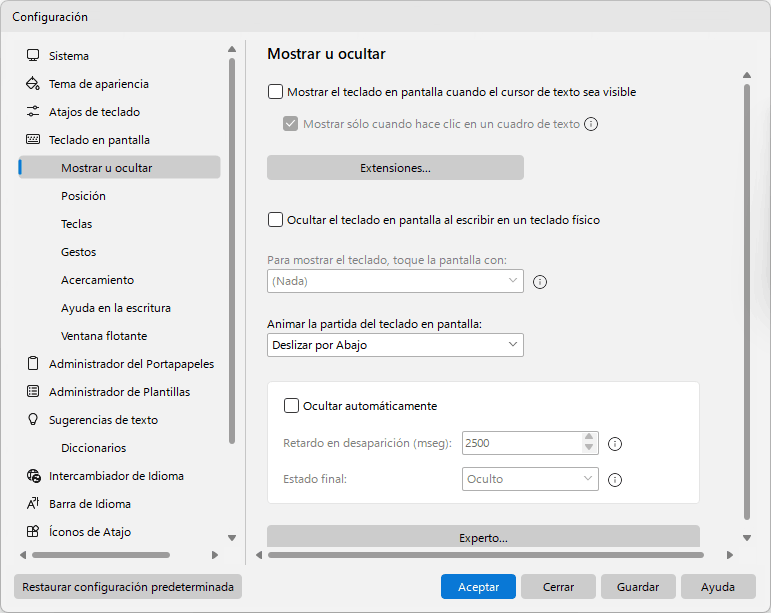Click the Sugerencias de texto lightbulb icon

point(33,419)
